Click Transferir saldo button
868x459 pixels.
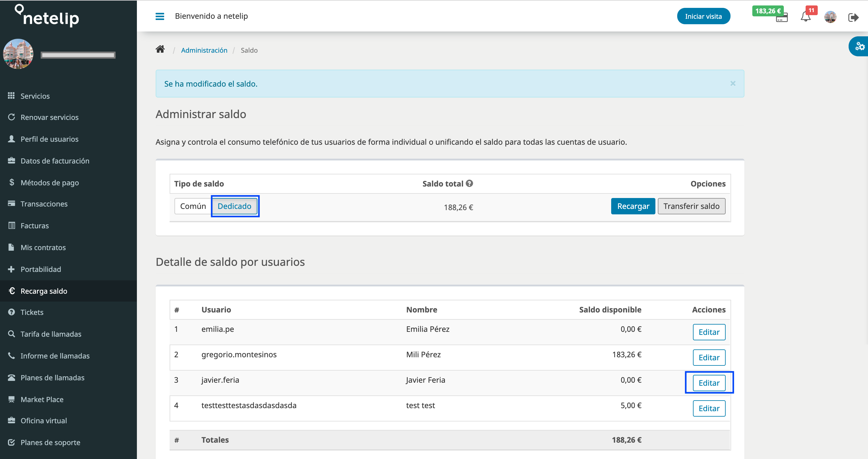click(x=692, y=205)
